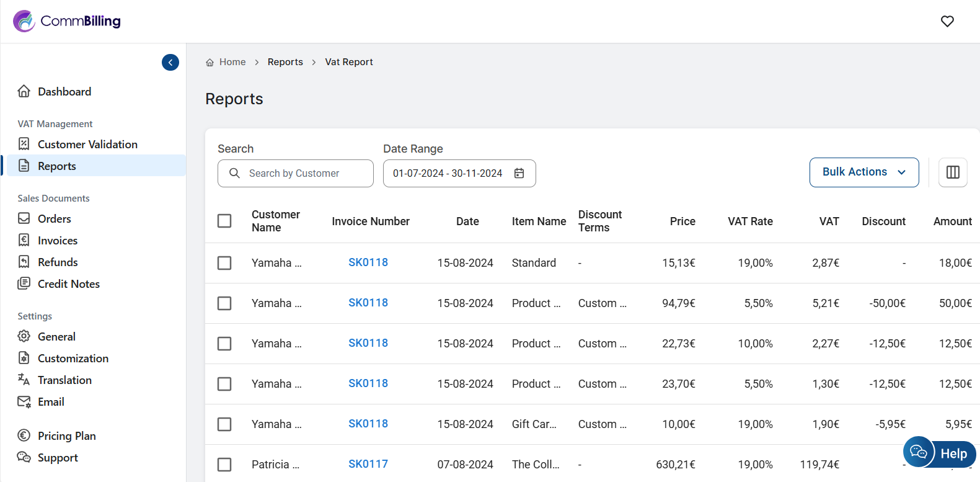Click the Home icon in the breadcrumb
This screenshot has width=980, height=482.
210,63
